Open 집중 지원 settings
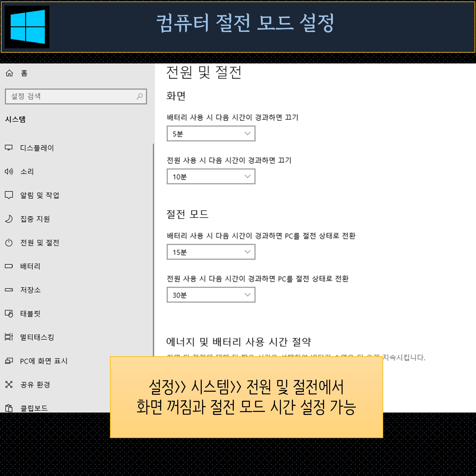This screenshot has height=476, width=476. [35, 219]
